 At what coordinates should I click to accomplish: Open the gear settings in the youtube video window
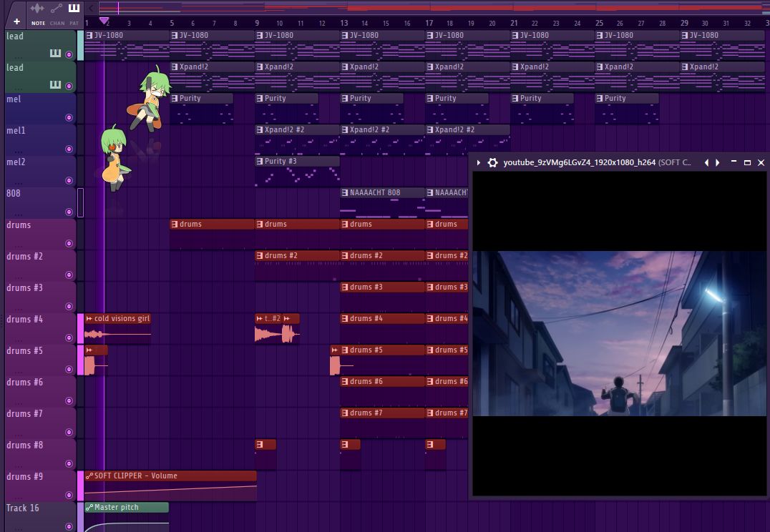tap(492, 162)
